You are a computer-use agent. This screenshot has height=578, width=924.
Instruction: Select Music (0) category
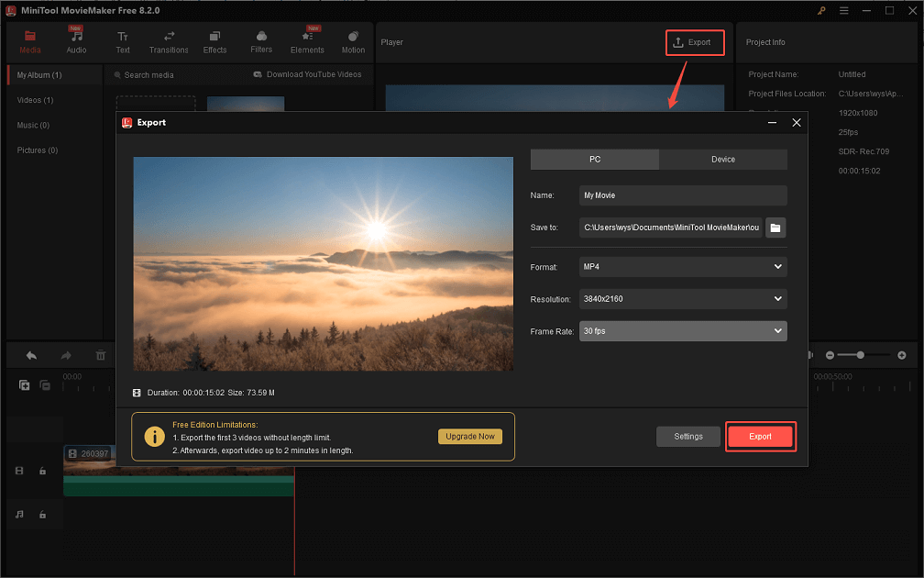[x=33, y=125]
